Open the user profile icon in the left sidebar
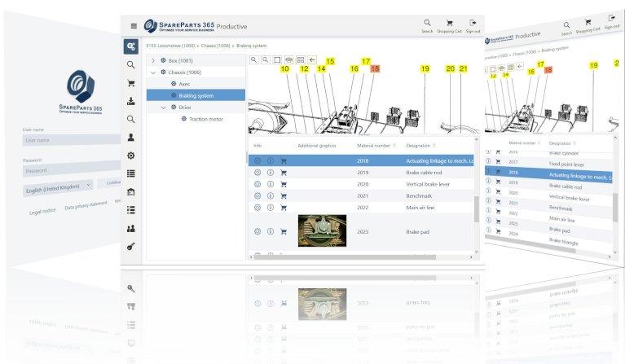 130,137
